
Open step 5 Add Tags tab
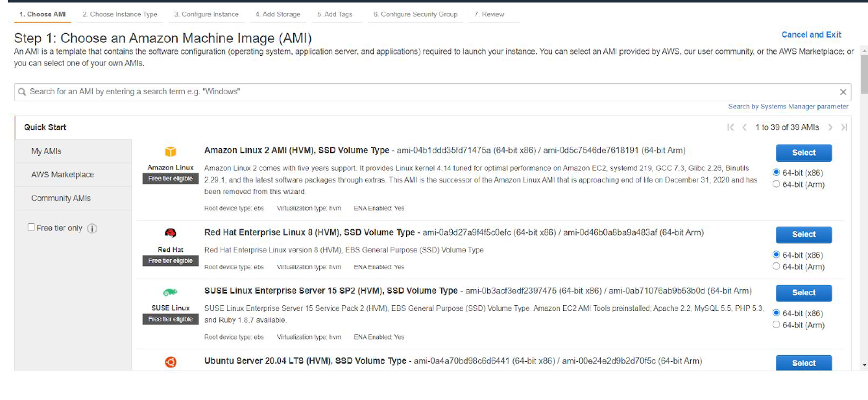pos(335,14)
